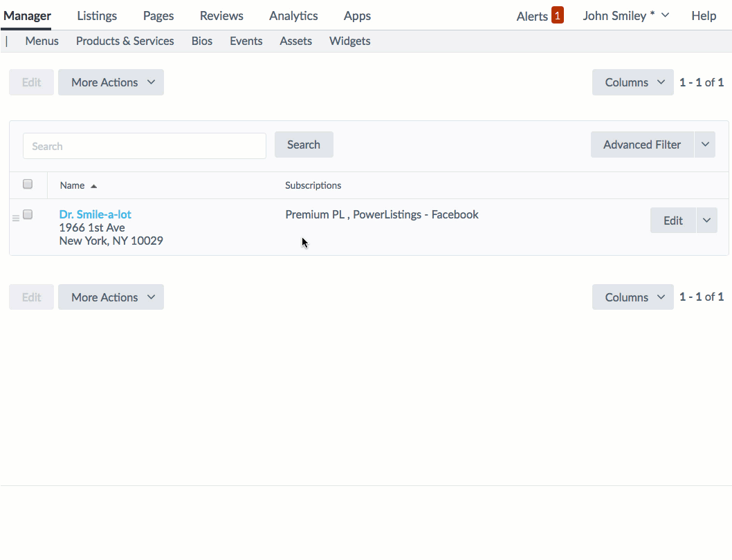This screenshot has height=560, width=732.
Task: Click the pagination count showing 1 - 1 of 1
Action: (702, 82)
